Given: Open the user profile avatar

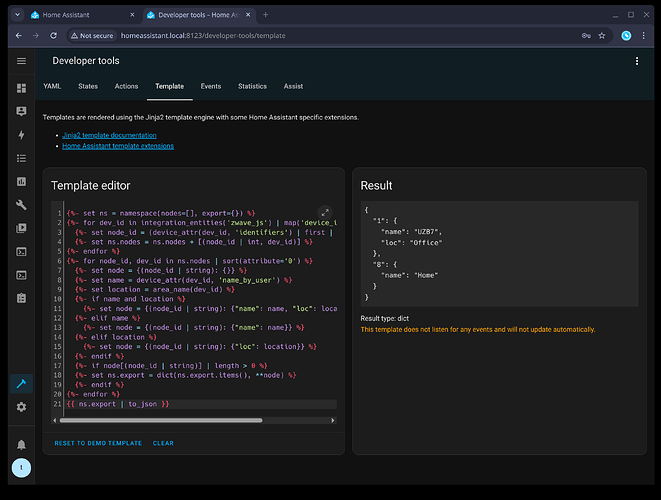Looking at the screenshot, I should 21,468.
